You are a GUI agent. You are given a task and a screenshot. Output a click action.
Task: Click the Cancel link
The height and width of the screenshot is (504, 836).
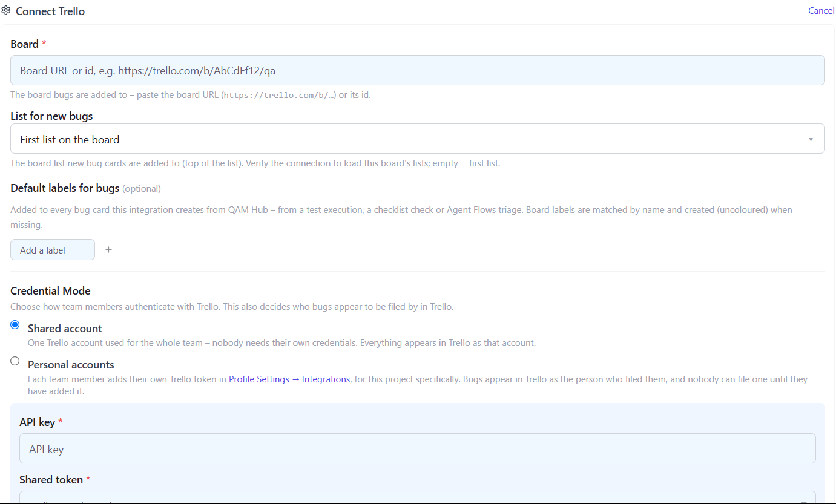pyautogui.click(x=821, y=11)
